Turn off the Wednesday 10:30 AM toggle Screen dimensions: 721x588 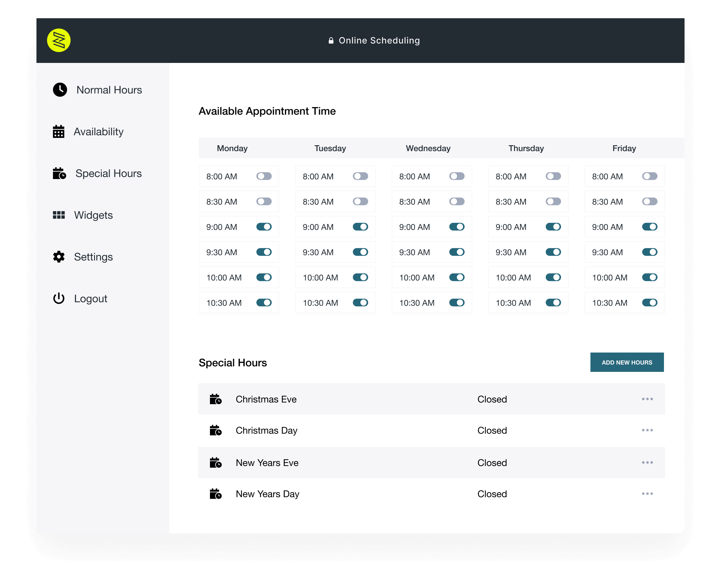tap(457, 303)
